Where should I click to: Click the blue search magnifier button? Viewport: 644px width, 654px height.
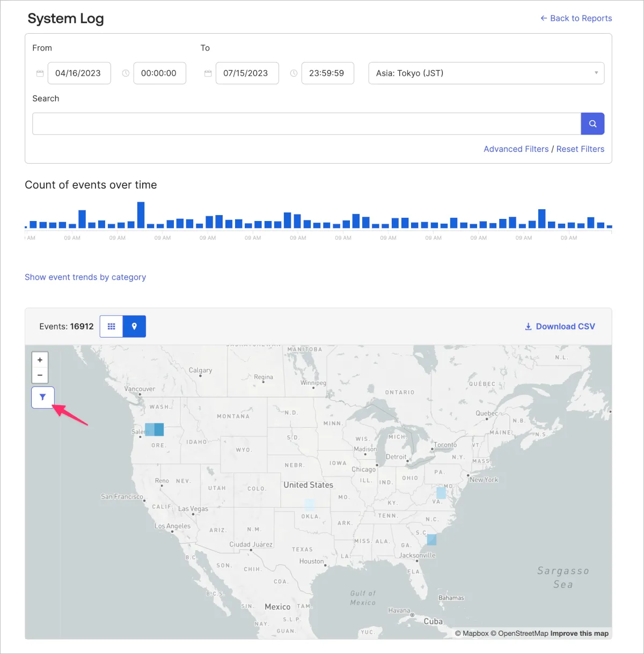click(x=592, y=123)
